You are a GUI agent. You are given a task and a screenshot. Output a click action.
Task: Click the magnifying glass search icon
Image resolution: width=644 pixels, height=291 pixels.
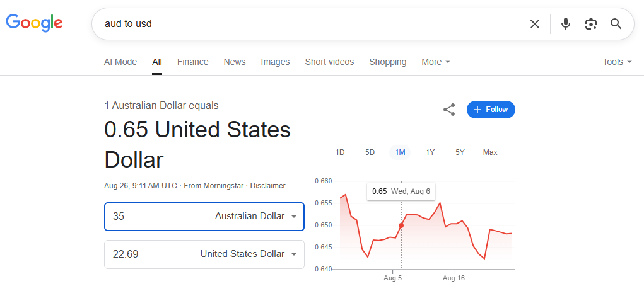click(616, 24)
